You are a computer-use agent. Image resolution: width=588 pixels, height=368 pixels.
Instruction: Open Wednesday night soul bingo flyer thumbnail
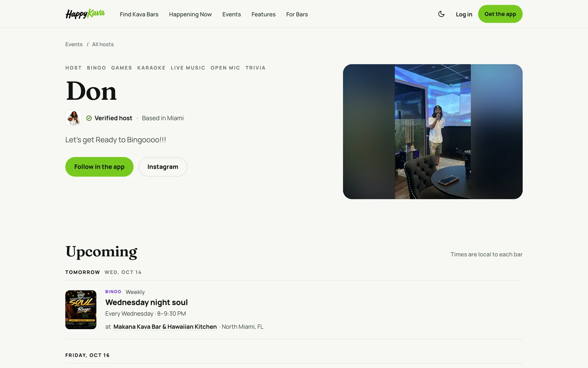click(x=81, y=310)
